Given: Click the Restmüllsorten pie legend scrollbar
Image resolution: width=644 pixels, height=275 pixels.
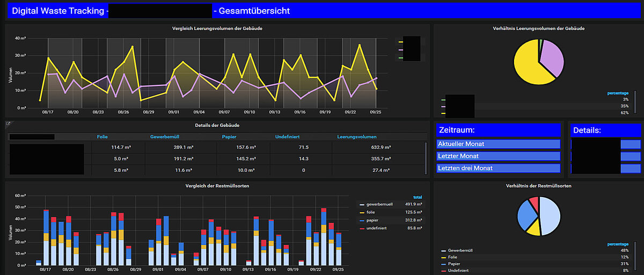Looking at the screenshot, I should tap(636, 259).
